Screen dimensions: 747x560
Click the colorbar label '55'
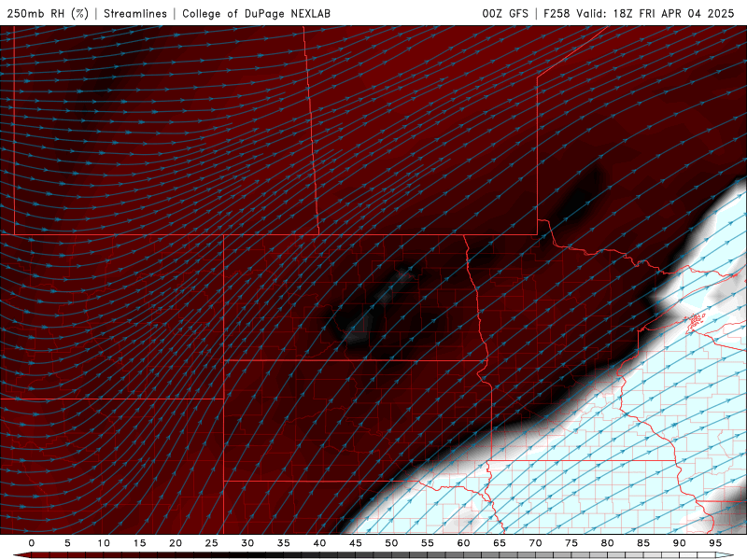click(428, 543)
